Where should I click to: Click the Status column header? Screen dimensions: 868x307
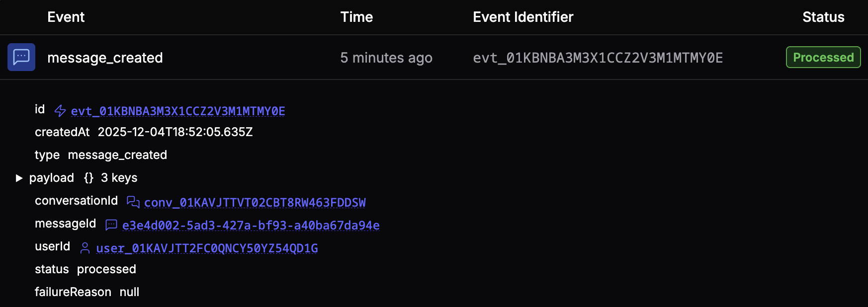pyautogui.click(x=823, y=16)
